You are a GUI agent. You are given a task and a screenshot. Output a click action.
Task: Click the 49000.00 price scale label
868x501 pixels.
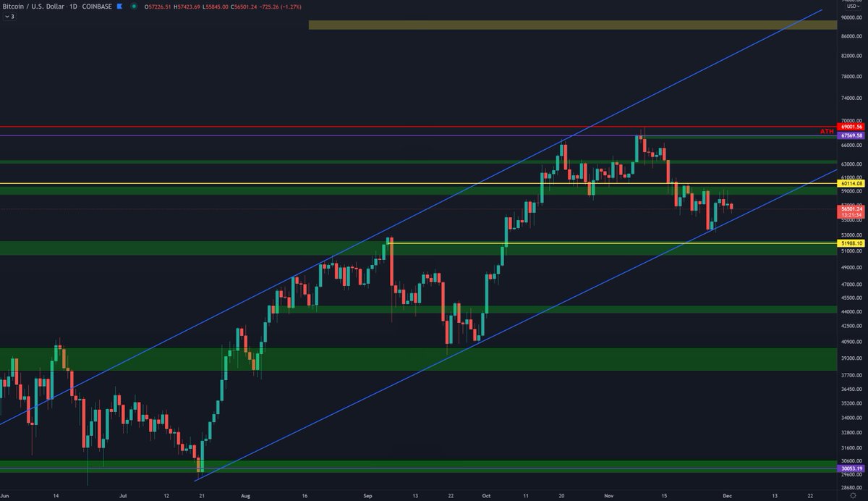click(851, 266)
